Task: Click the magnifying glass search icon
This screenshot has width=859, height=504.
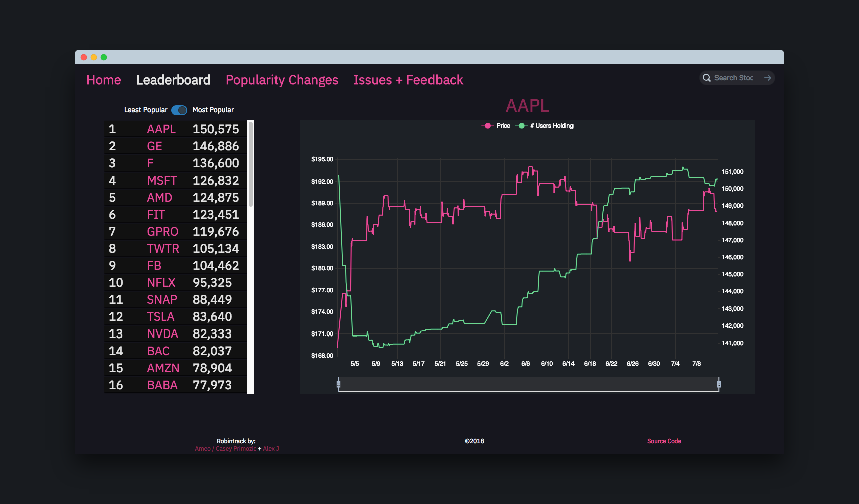Action: coord(707,78)
